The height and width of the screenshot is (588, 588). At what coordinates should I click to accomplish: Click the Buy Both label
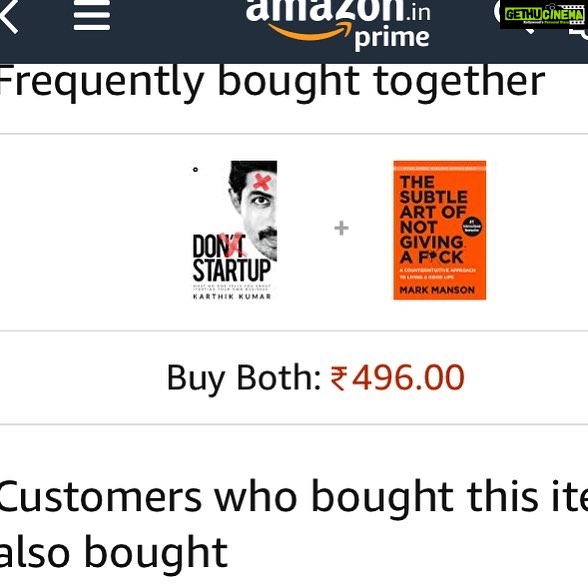click(x=244, y=378)
